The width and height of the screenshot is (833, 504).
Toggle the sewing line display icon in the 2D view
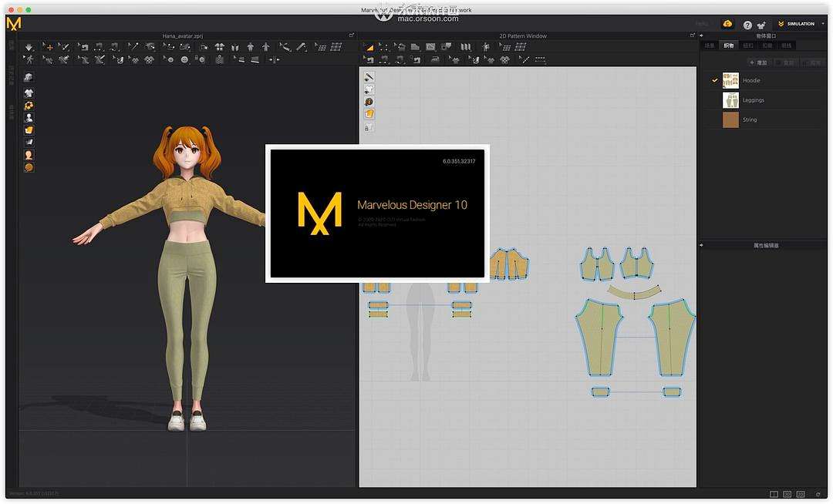click(x=369, y=78)
